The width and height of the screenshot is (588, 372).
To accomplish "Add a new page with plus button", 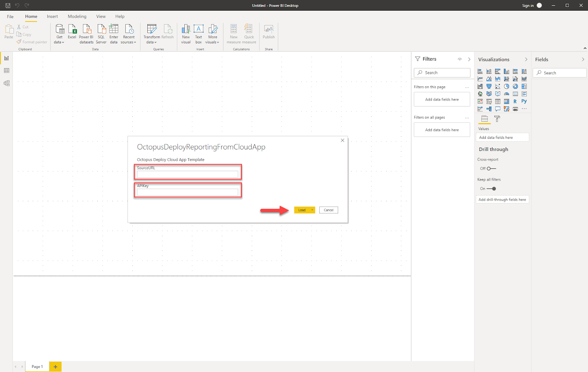I will (x=55, y=366).
